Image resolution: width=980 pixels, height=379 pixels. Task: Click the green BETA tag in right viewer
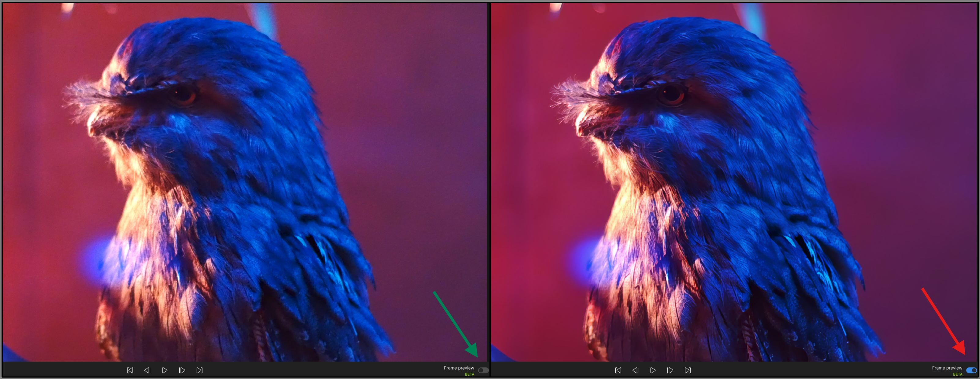tap(957, 374)
